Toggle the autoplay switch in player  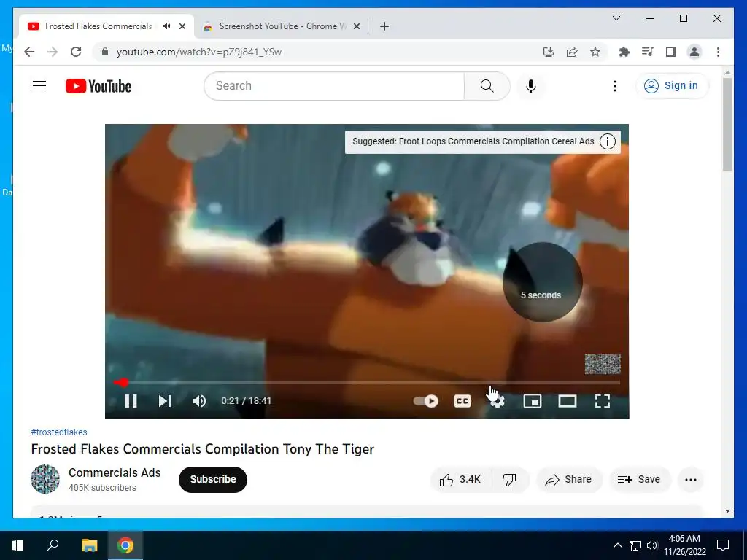(426, 401)
